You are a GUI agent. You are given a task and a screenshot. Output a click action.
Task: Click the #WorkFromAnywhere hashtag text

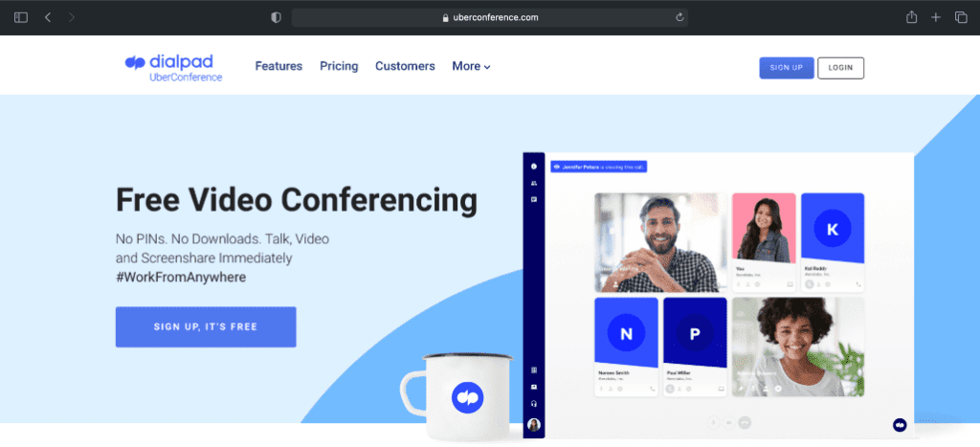pos(181,277)
